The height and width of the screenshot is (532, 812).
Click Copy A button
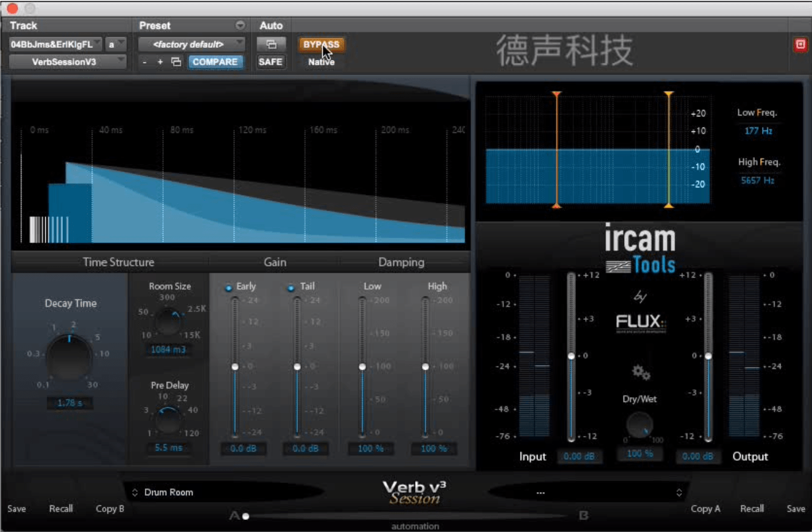point(706,508)
